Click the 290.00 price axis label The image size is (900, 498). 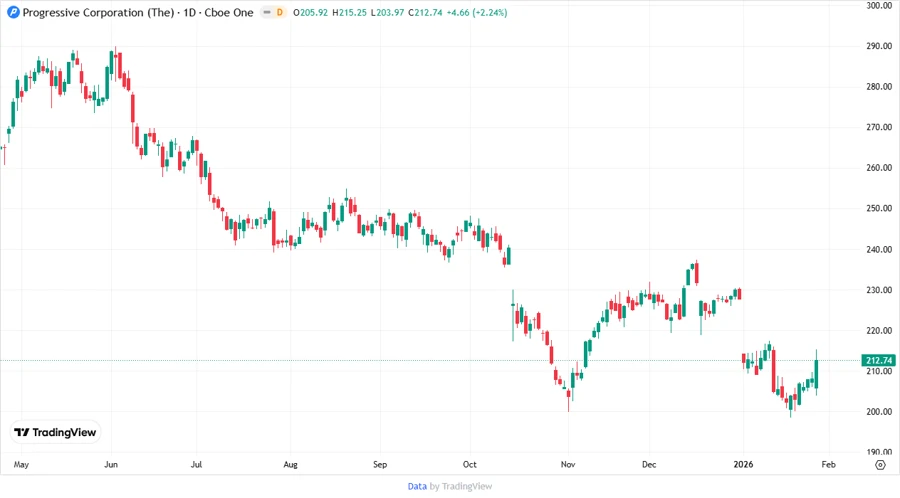[879, 46]
